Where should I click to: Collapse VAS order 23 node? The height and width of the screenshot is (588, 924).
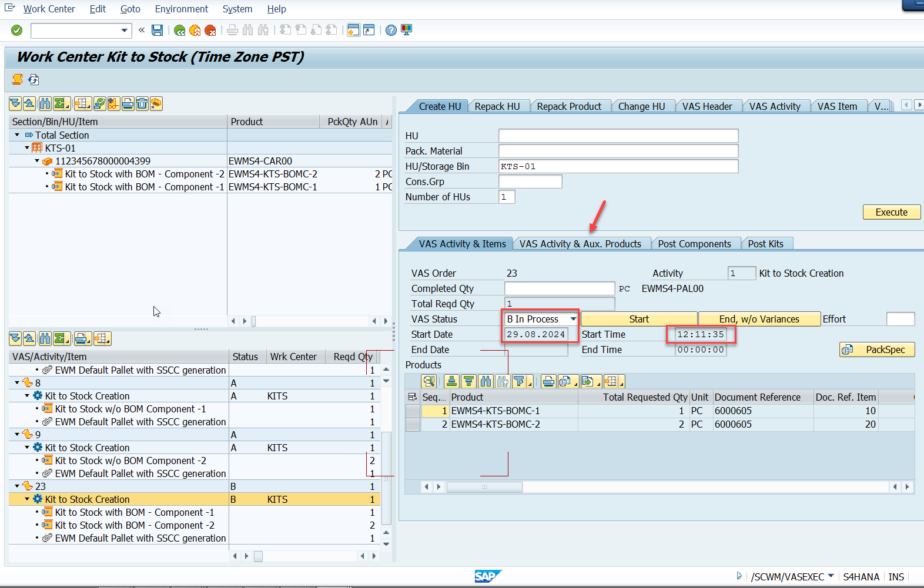pos(17,486)
